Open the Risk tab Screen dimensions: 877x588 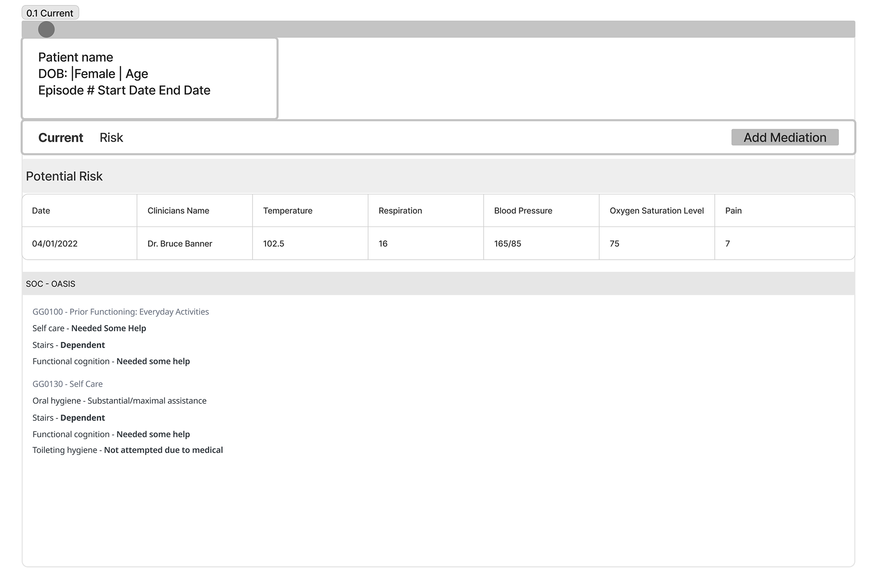pyautogui.click(x=111, y=137)
